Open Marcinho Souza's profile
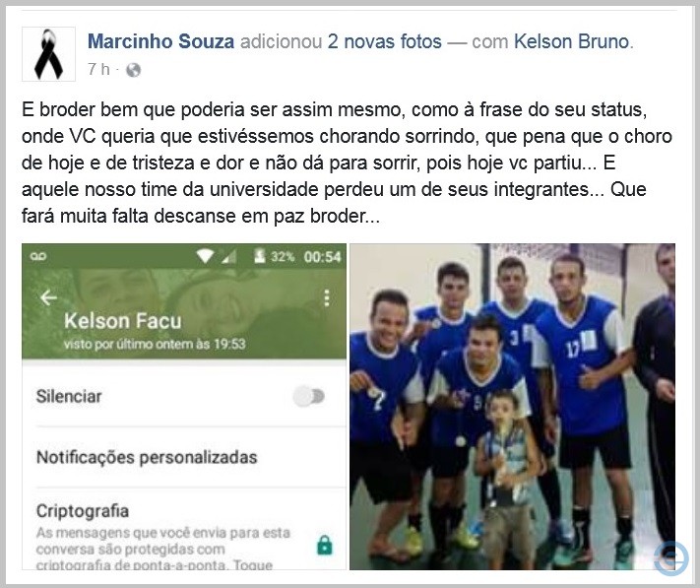This screenshot has height=588, width=700. point(160,41)
